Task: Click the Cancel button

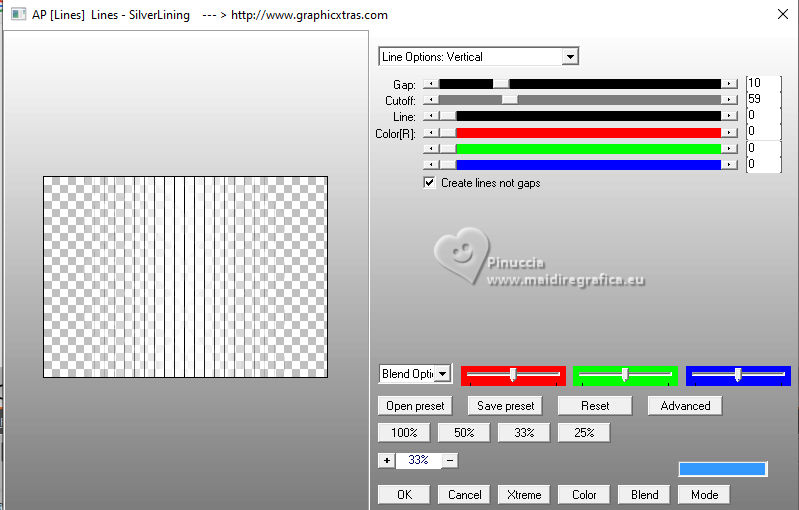Action: 464,494
